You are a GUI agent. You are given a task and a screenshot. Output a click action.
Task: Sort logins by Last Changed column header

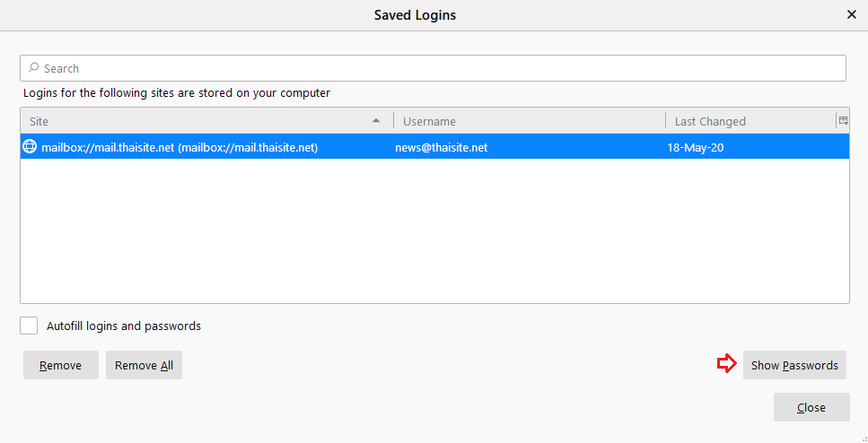pos(750,120)
